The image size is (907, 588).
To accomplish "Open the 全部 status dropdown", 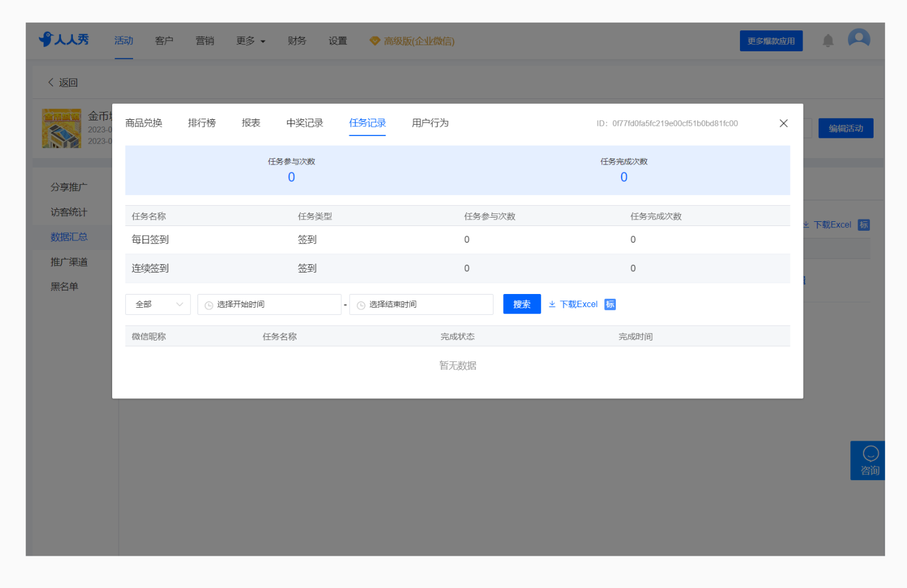I will (158, 304).
